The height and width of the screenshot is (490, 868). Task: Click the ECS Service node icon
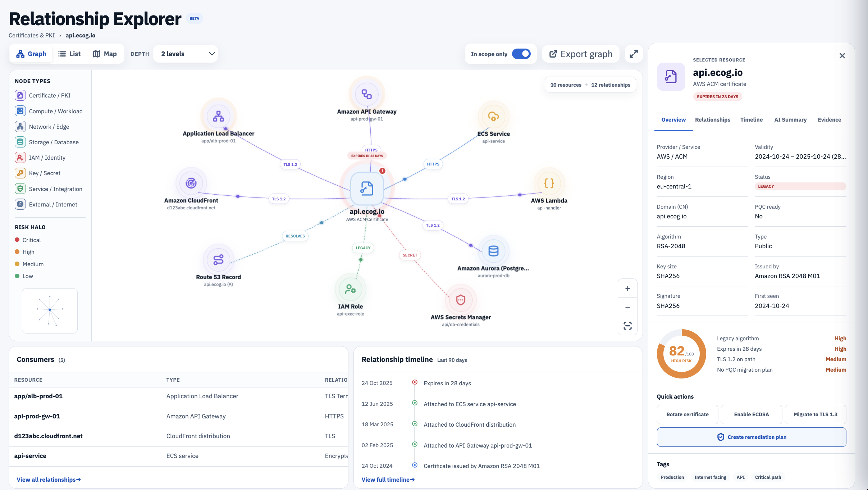(x=493, y=117)
